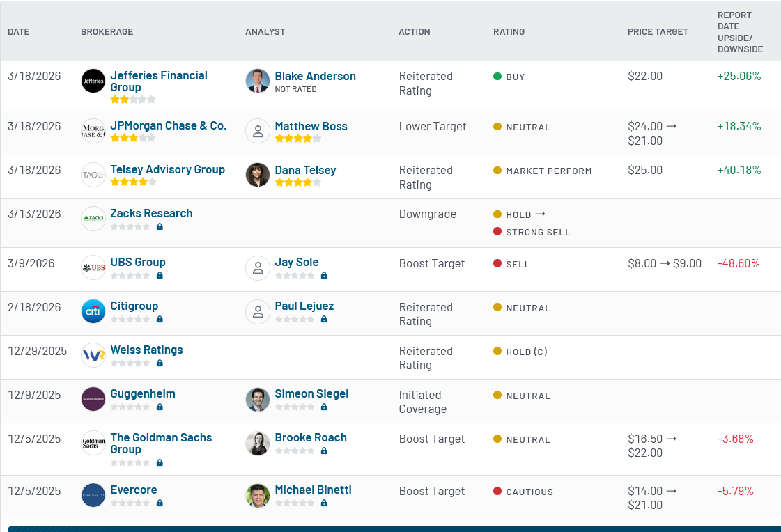Image resolution: width=781 pixels, height=532 pixels.
Task: Click the JPMorgan Chase logo icon
Action: [x=93, y=131]
